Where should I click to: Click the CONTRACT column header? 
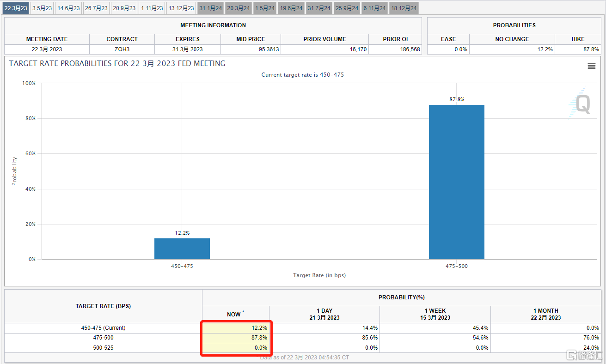[122, 39]
